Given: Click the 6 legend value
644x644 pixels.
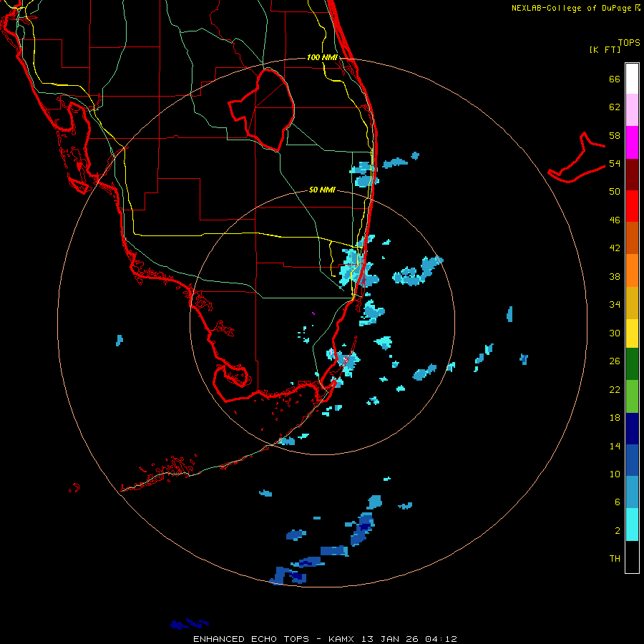Looking at the screenshot, I should coord(618,502).
